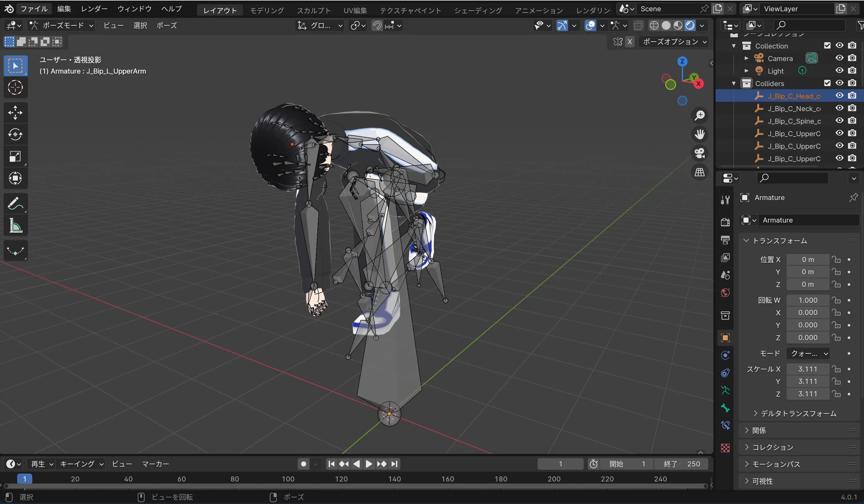Hide the Camera object in the outliner
The height and width of the screenshot is (504, 864).
(x=839, y=58)
